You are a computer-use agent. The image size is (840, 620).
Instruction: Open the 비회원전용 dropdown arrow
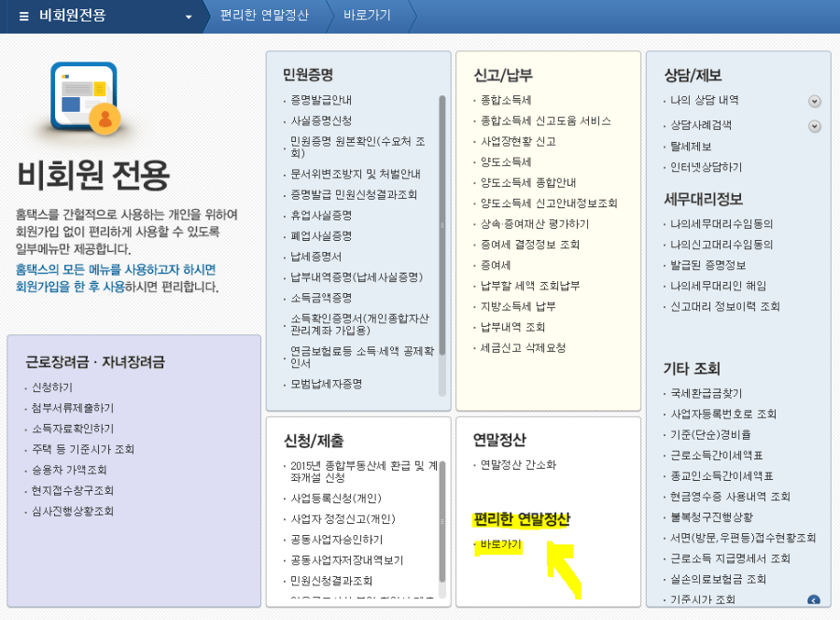pos(187,16)
